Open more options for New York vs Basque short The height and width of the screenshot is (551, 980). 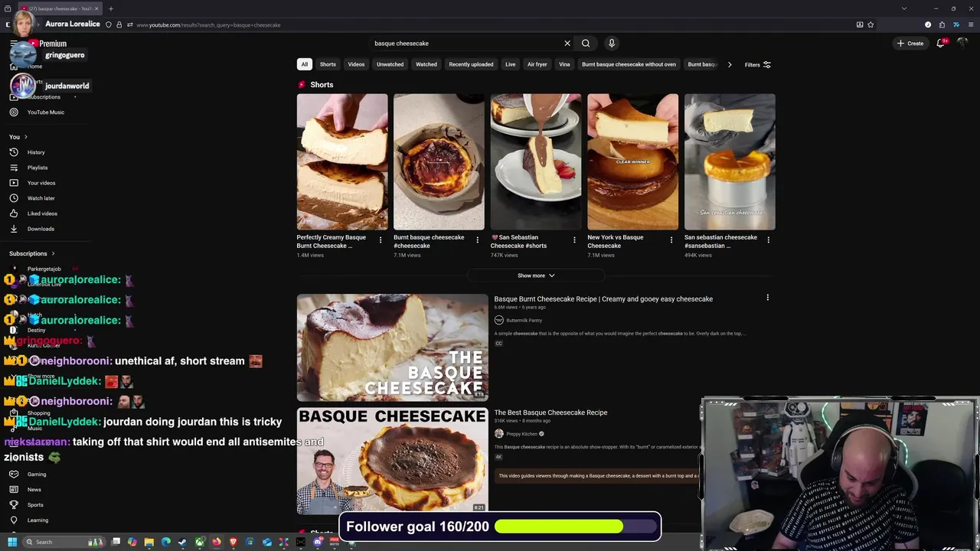(x=671, y=240)
